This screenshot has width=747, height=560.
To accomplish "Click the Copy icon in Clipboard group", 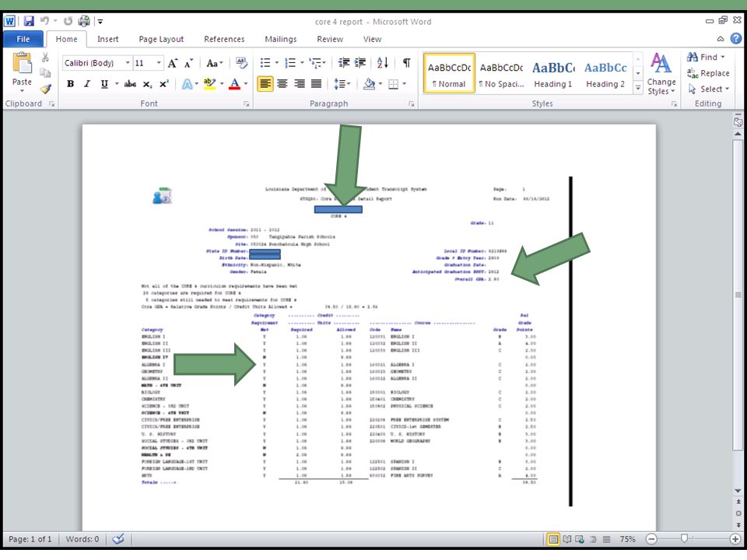I will [x=45, y=73].
